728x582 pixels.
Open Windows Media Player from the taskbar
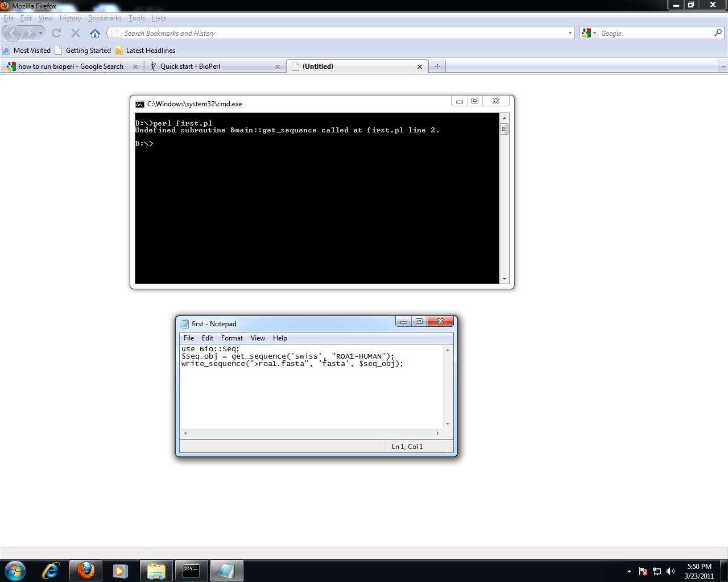(121, 571)
